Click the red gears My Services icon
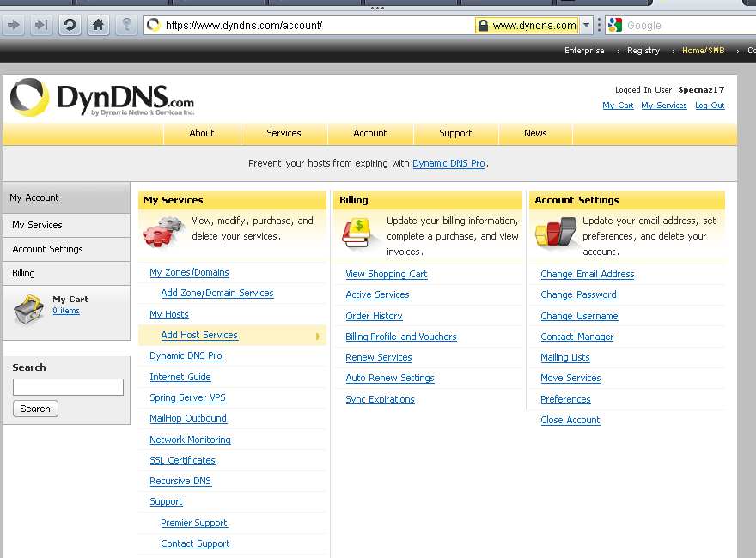The image size is (756, 558). pos(164,231)
